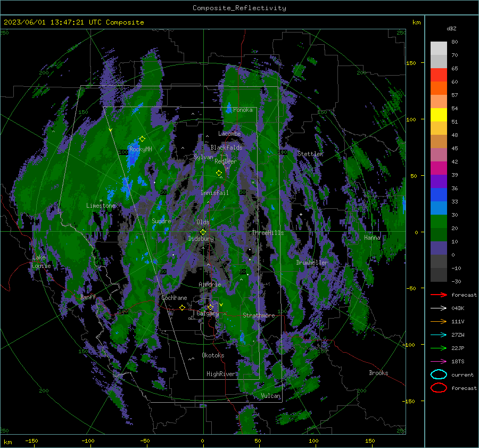Click the Ponoka city label
Image resolution: width=479 pixels, height=448 pixels.
click(x=243, y=110)
